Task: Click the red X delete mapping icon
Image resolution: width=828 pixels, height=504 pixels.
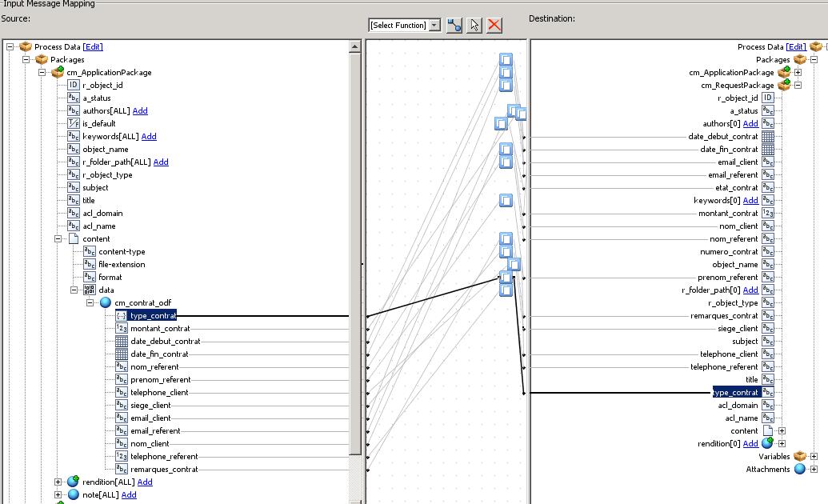Action: coord(494,25)
